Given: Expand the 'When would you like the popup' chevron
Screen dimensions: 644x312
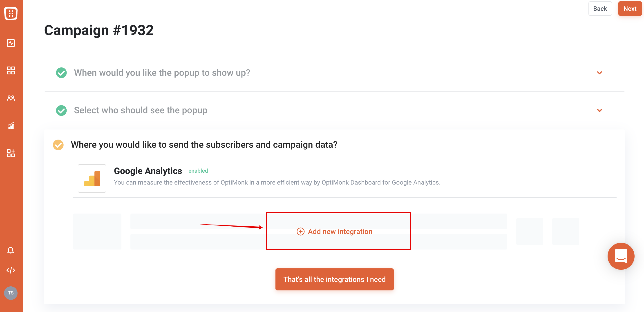Looking at the screenshot, I should 599,73.
